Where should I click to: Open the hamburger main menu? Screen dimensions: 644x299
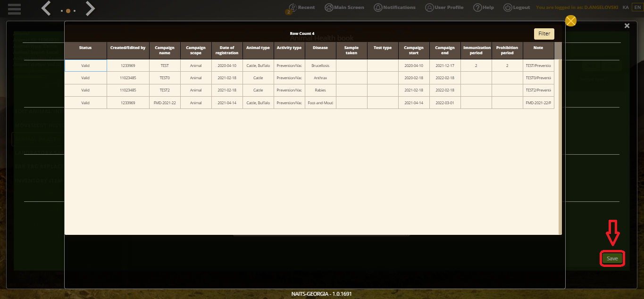(x=14, y=8)
